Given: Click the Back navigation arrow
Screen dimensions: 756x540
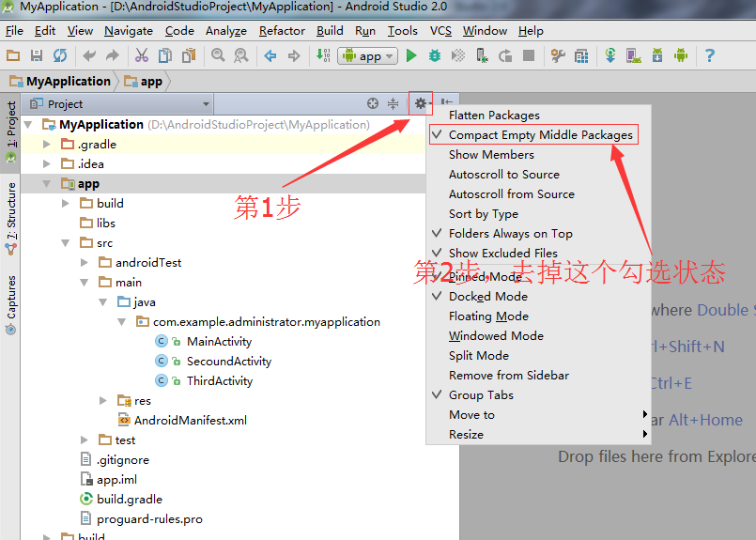Looking at the screenshot, I should point(270,56).
